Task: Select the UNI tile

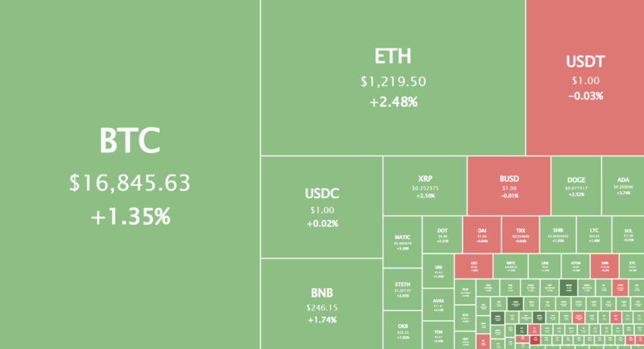Action: 438,271
